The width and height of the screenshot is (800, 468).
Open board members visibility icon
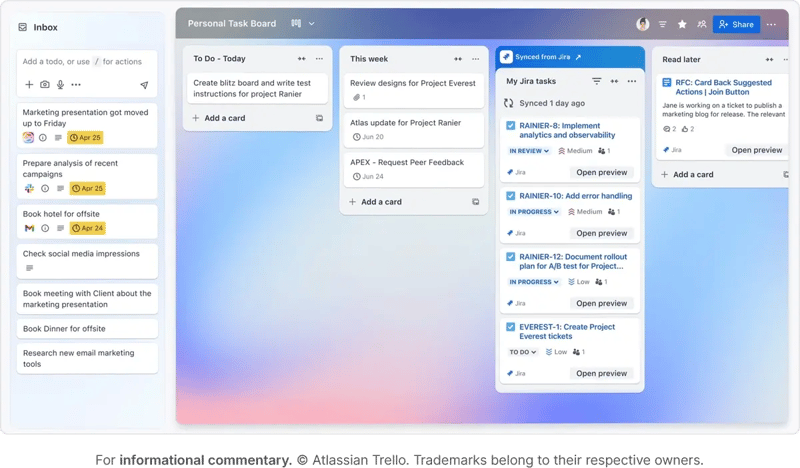pos(702,24)
